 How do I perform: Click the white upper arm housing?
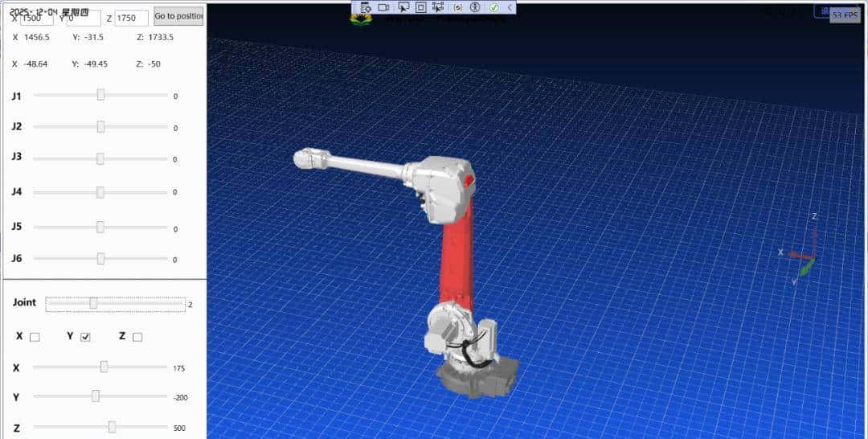point(445,188)
